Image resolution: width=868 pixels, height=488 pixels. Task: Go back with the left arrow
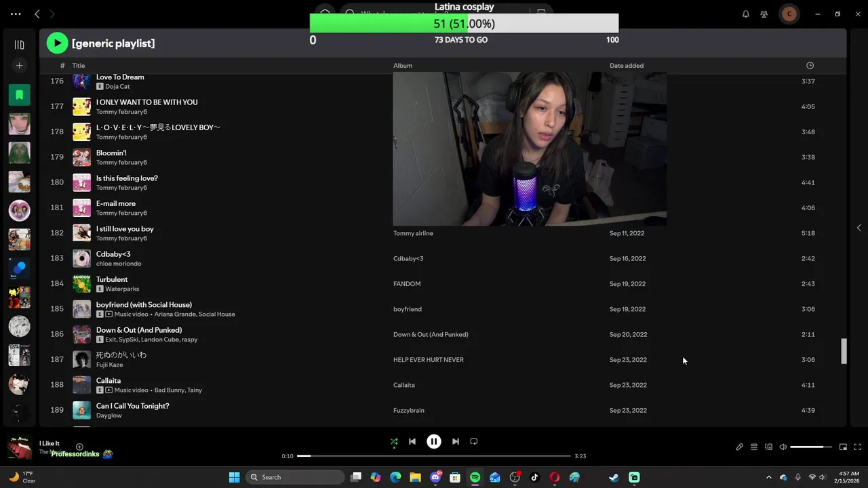(x=37, y=14)
